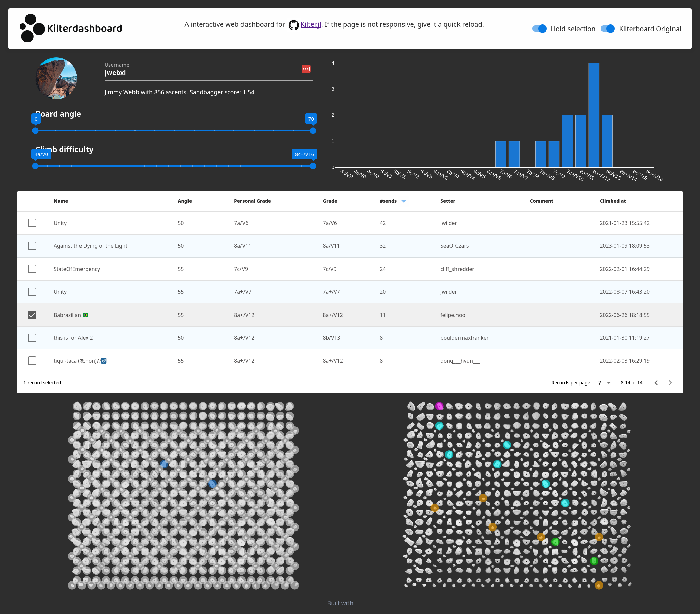Sort by the Setter column header

pos(447,201)
